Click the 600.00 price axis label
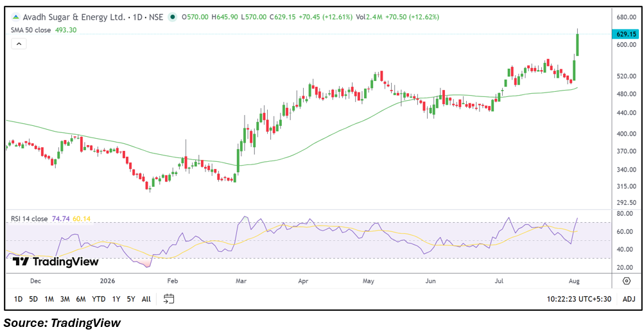This screenshot has height=334, width=644. 626,45
